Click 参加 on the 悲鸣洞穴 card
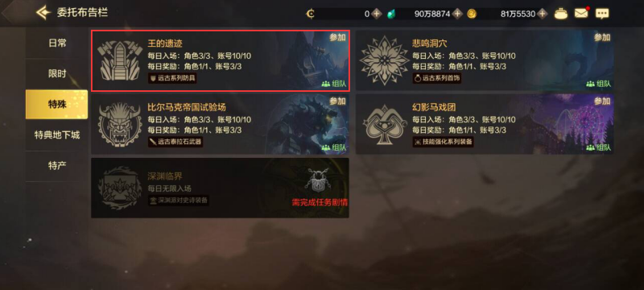 tap(601, 37)
